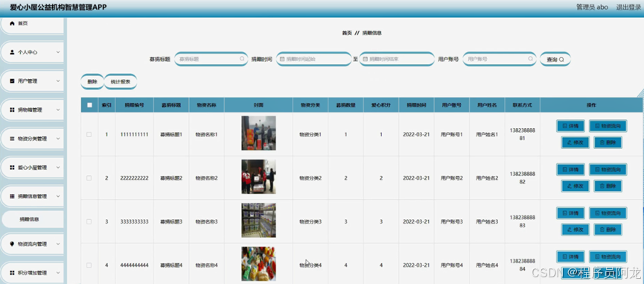
Task: Click calendar icon in the end date field
Action: coord(365,59)
